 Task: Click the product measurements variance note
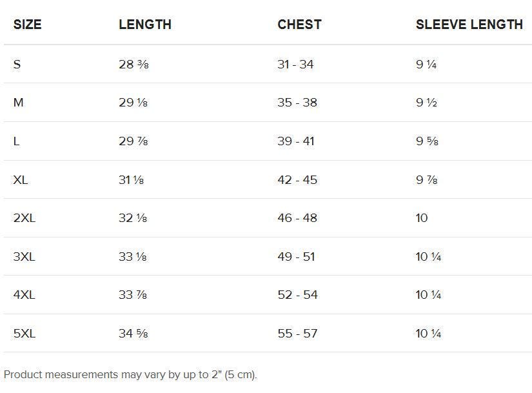(130, 374)
